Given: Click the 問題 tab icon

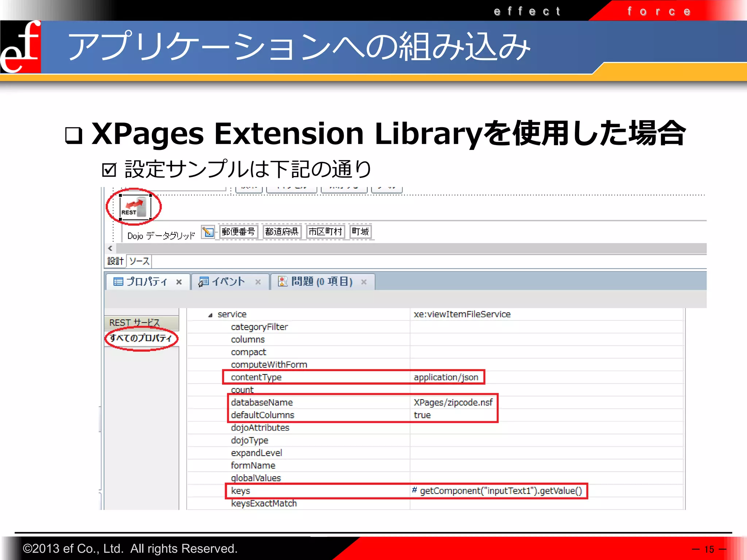Looking at the screenshot, I should click(283, 281).
